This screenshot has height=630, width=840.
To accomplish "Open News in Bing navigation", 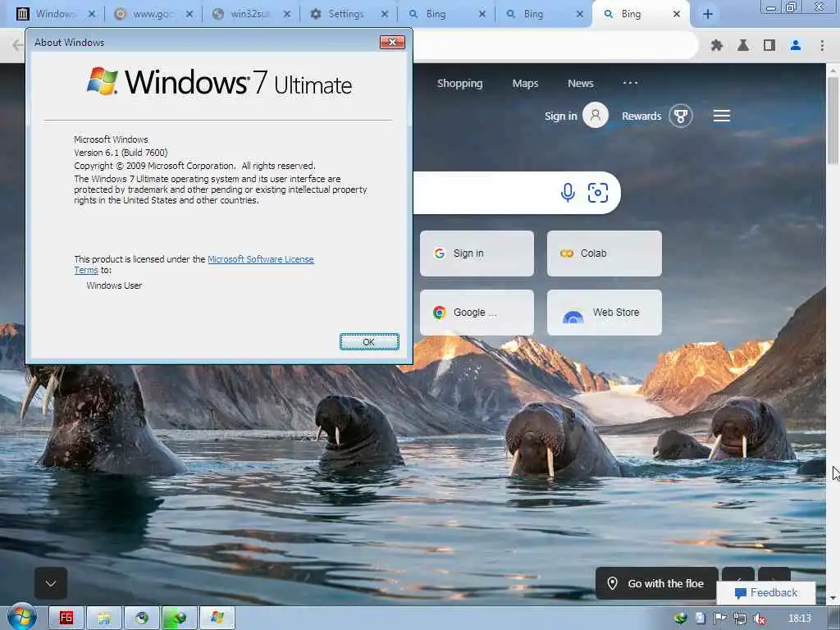I will coord(581,84).
